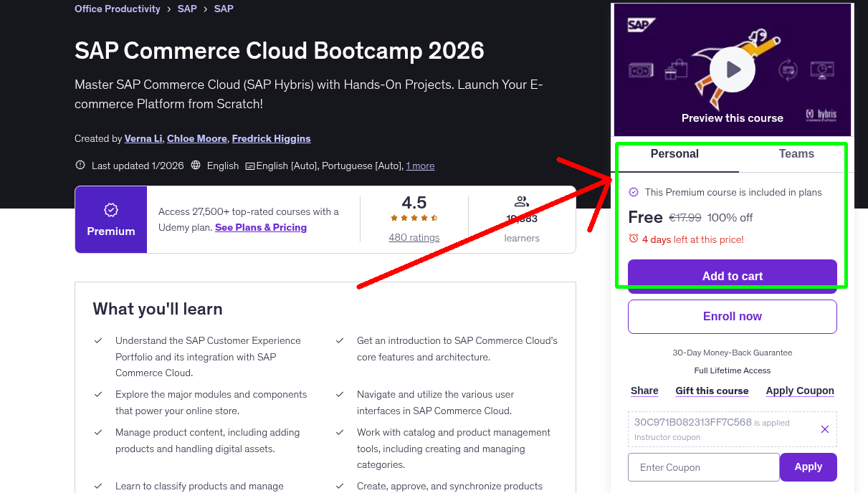Open See Plans & Pricing
868x493 pixels.
coord(260,227)
